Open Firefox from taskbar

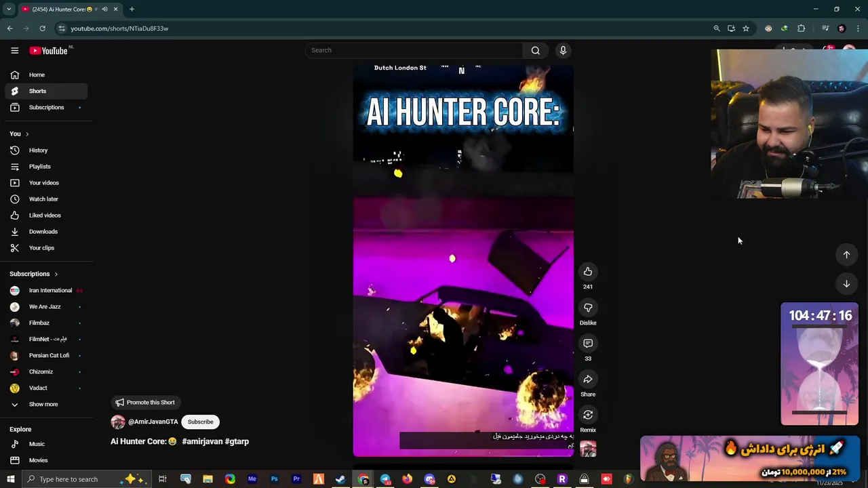(x=407, y=479)
